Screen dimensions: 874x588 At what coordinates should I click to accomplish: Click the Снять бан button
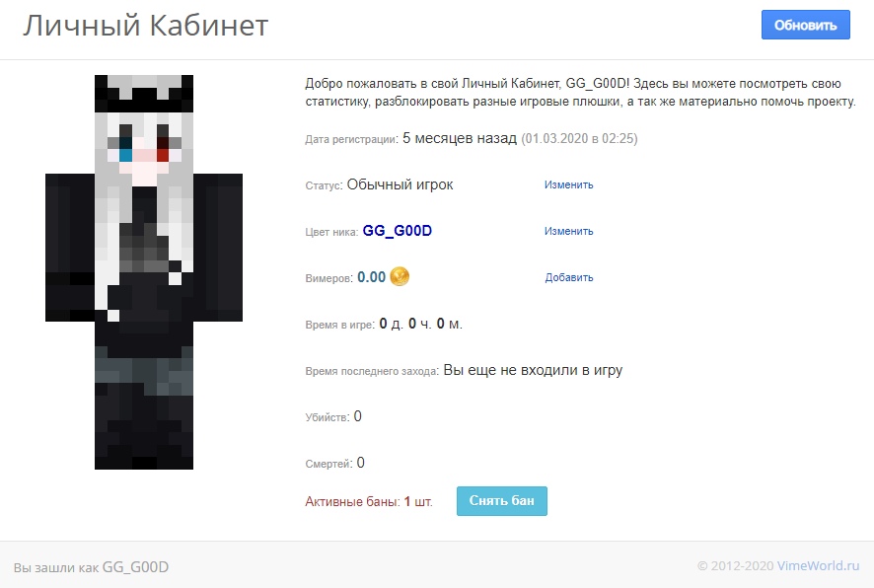point(502,500)
